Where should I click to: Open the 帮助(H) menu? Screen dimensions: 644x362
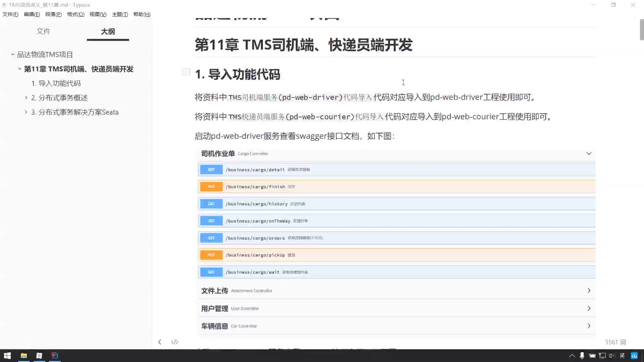point(142,14)
